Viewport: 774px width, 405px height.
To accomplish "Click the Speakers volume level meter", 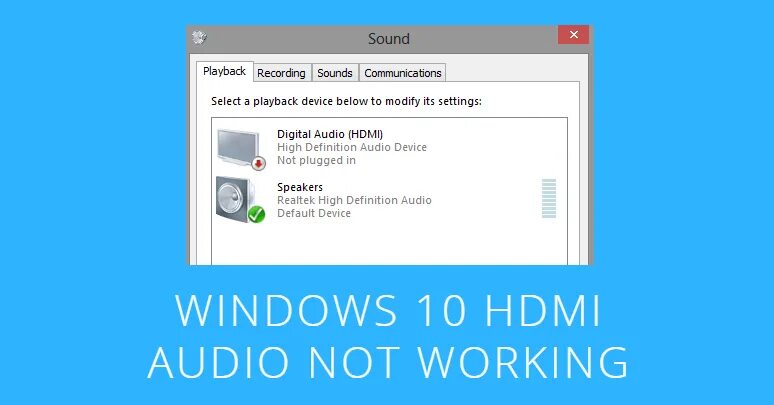I will click(x=549, y=199).
